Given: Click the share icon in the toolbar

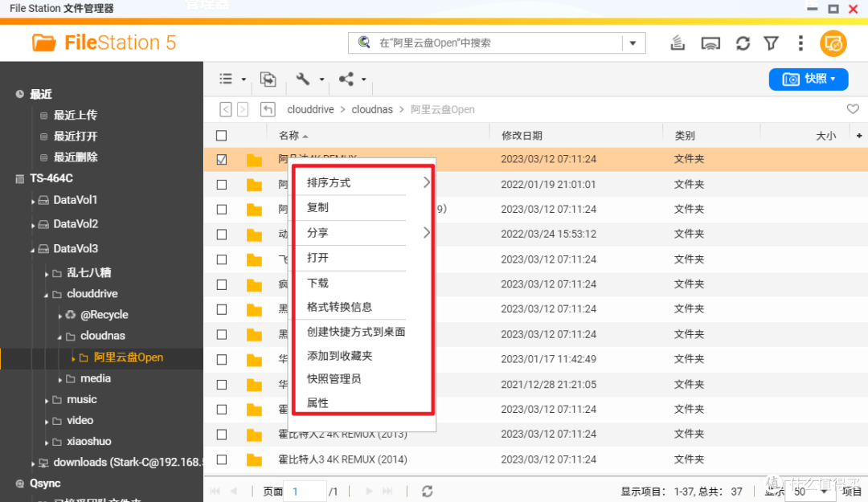Looking at the screenshot, I should coord(346,79).
